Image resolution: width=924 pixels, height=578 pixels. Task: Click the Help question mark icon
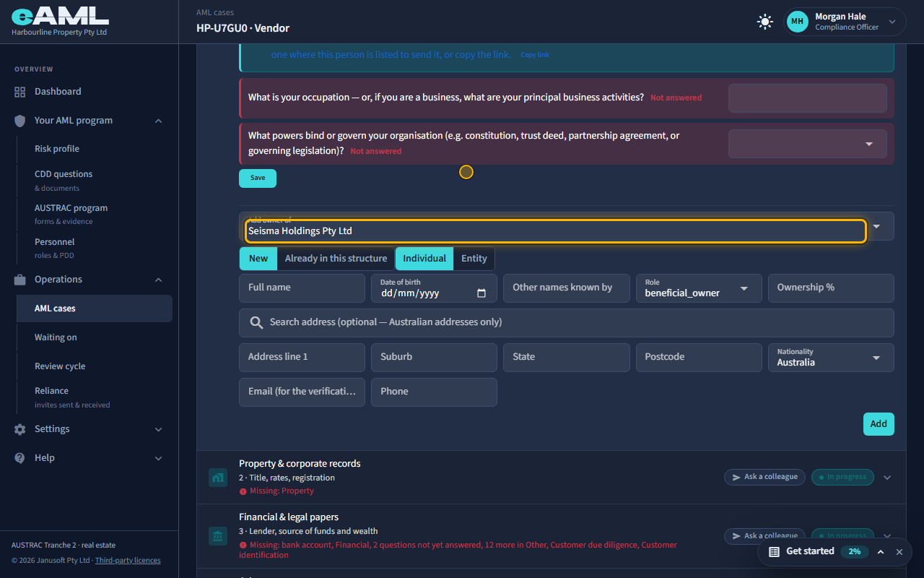click(x=19, y=458)
